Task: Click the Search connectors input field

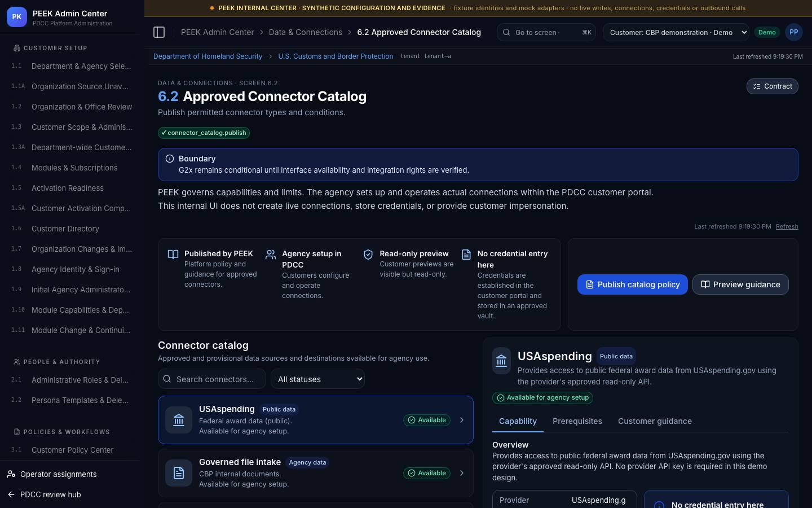Action: [212, 379]
